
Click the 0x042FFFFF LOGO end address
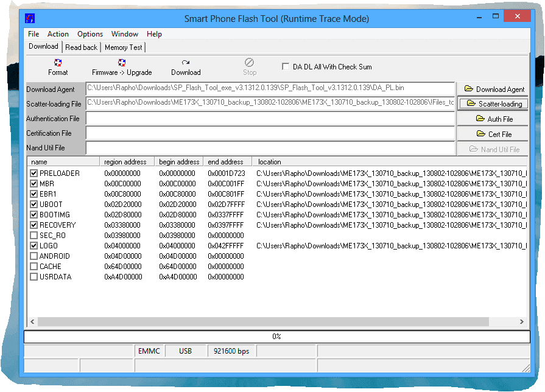point(225,246)
